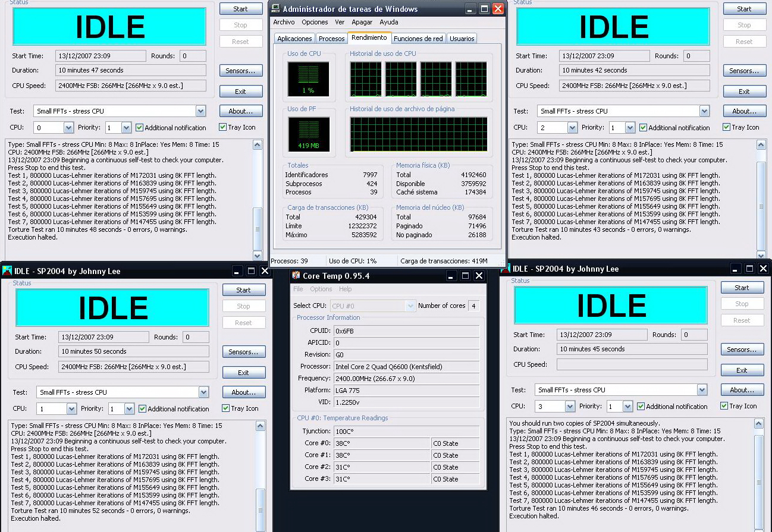Viewport: 772px width, 532px height.
Task: Open the Usuarios tab
Action: tap(462, 39)
